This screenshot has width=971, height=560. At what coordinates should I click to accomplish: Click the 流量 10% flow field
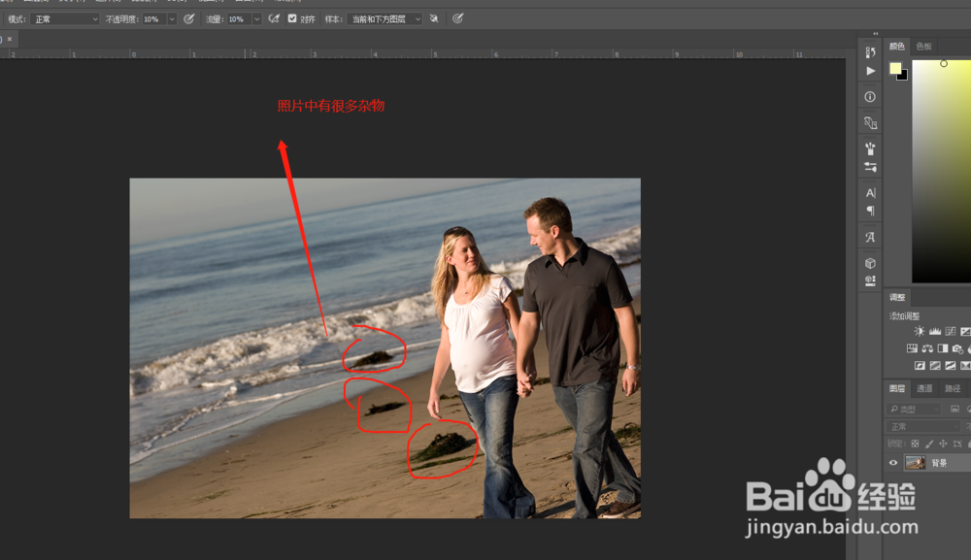[x=239, y=19]
